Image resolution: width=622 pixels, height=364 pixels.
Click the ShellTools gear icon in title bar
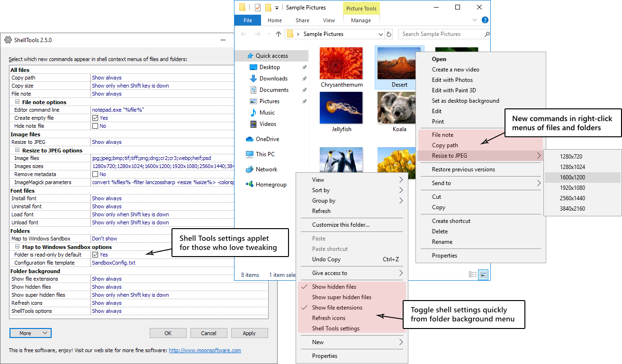pos(8,40)
